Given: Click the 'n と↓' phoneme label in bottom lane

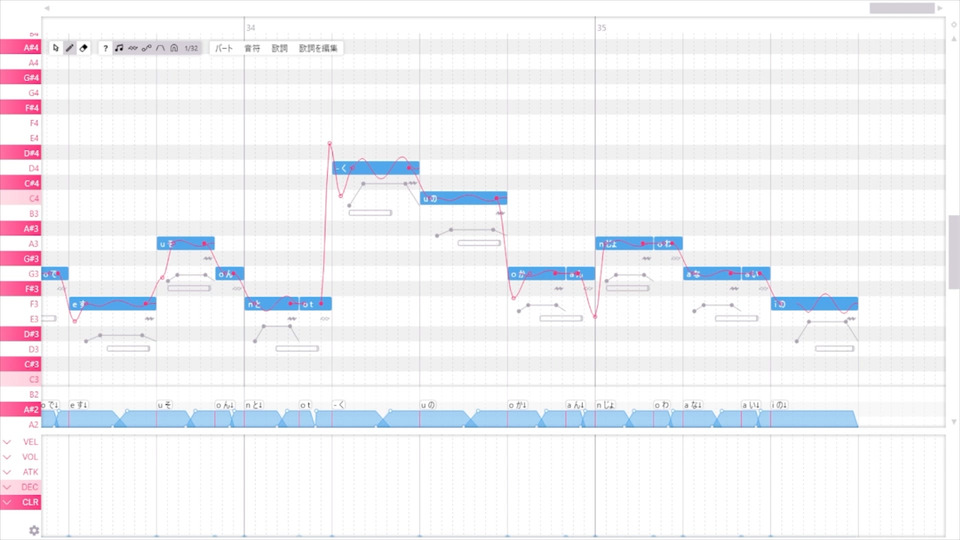Looking at the screenshot, I should [254, 405].
